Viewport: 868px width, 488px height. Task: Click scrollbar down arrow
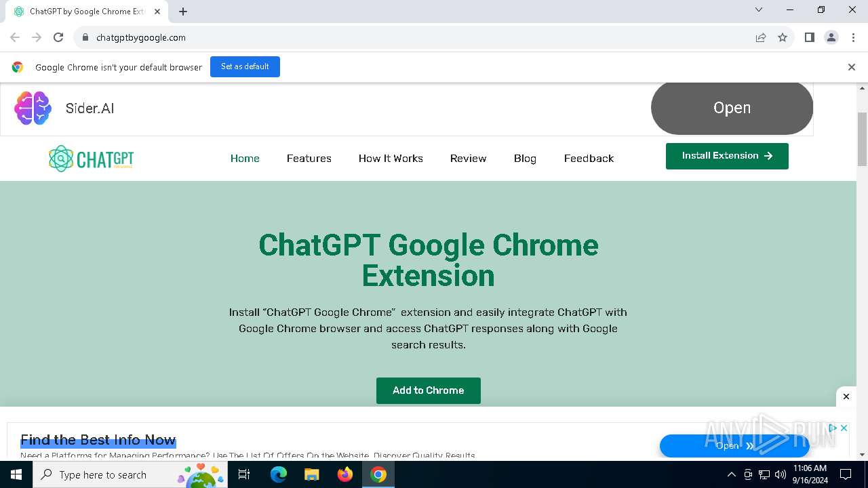(x=862, y=455)
